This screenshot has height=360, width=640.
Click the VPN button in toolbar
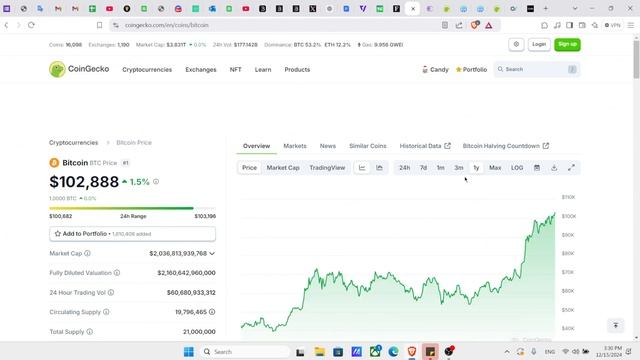[x=612, y=25]
